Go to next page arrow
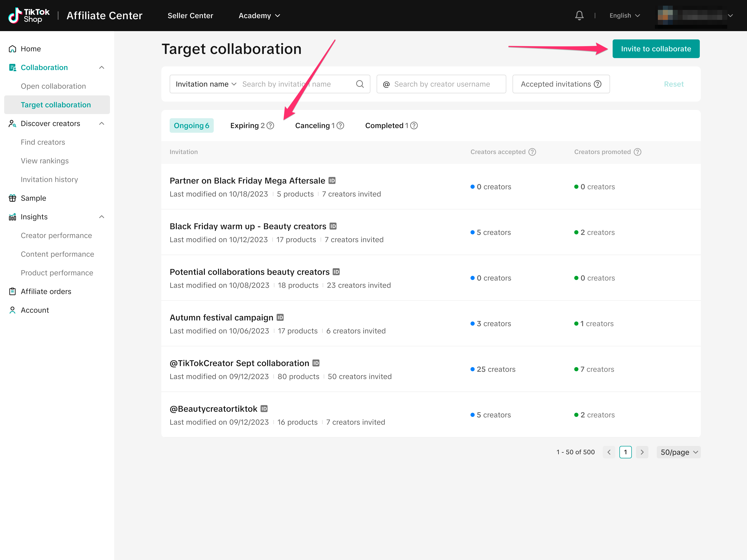Image resolution: width=747 pixels, height=560 pixels. click(642, 452)
